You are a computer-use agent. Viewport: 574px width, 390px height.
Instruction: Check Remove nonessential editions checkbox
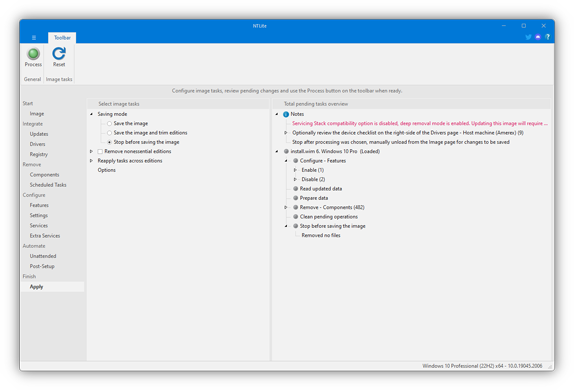(100, 151)
